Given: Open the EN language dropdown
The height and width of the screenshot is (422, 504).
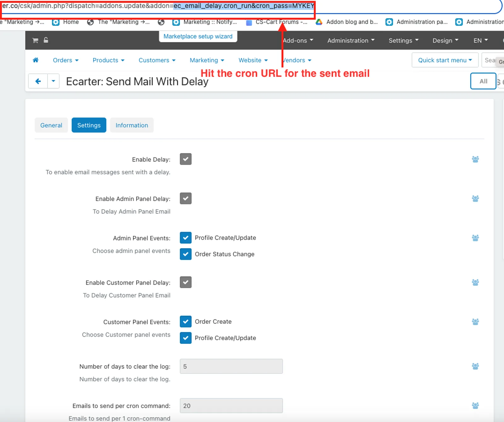Looking at the screenshot, I should (481, 41).
